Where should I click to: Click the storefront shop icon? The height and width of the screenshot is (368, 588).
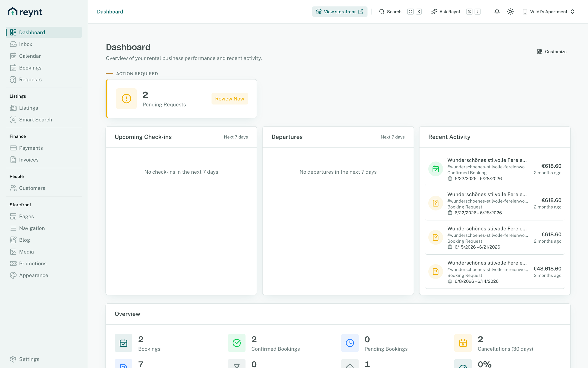click(319, 12)
